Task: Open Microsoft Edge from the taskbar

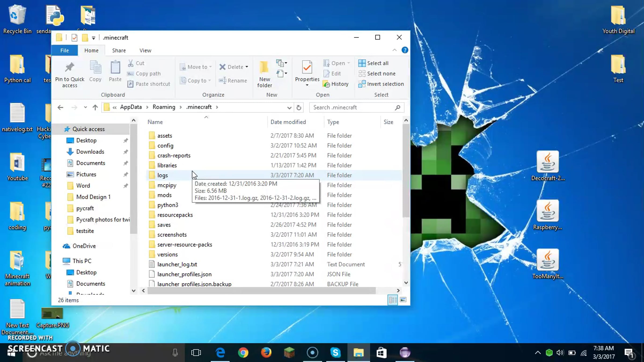Action: (220, 352)
